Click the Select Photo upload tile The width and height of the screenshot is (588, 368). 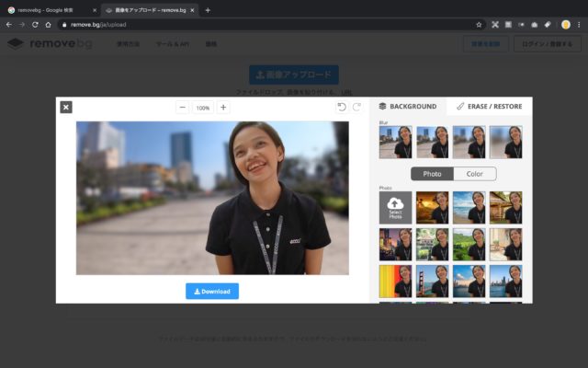(395, 206)
